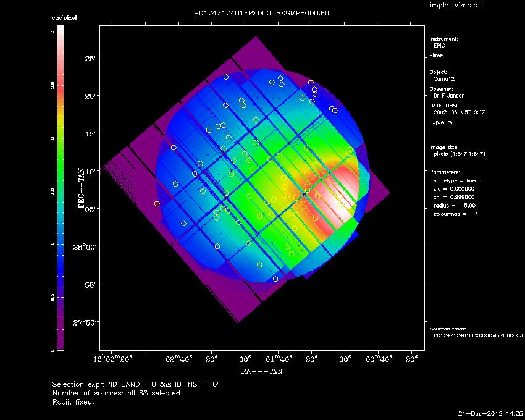Image resolution: width=525 pixels, height=420 pixels.
Task: Click the plot title P0124712401EPX0000BKGMP8000.FIT
Action: tap(262, 14)
